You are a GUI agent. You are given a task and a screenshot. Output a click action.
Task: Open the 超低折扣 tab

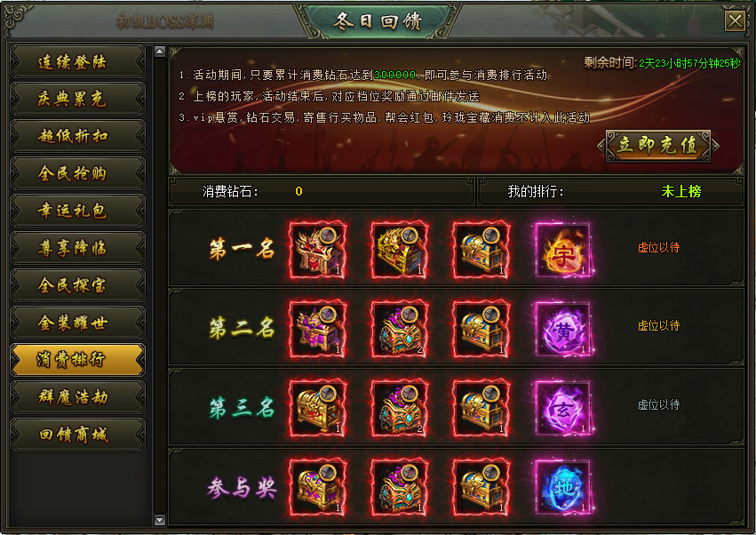click(x=77, y=136)
